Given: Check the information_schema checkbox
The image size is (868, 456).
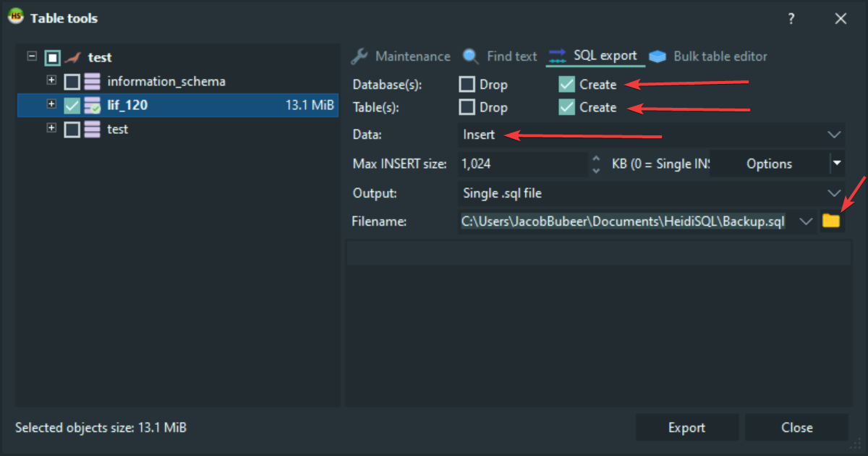Looking at the screenshot, I should click(x=72, y=82).
